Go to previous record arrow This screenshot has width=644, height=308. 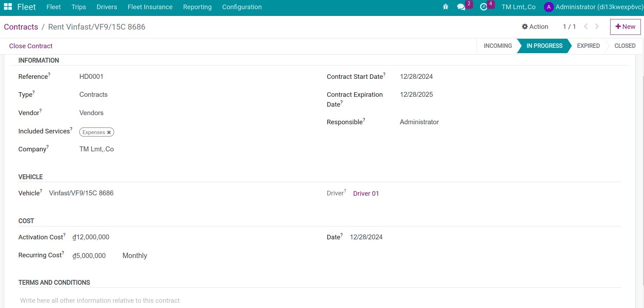pyautogui.click(x=586, y=26)
